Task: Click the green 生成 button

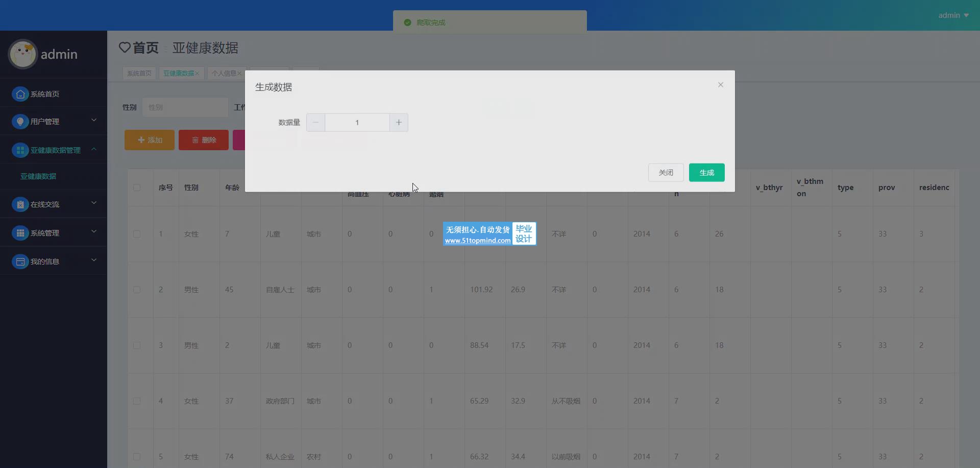Action: (x=706, y=173)
